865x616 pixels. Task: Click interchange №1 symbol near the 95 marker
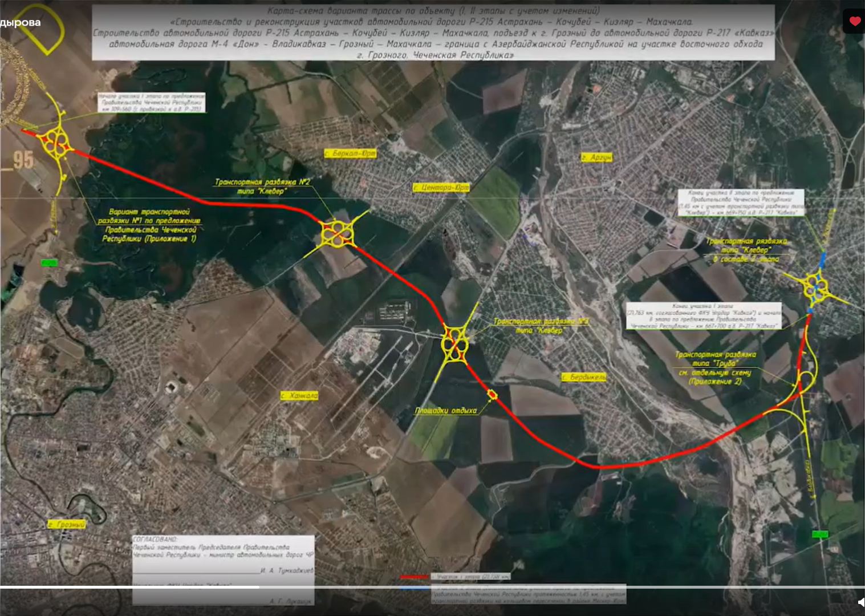click(x=56, y=143)
